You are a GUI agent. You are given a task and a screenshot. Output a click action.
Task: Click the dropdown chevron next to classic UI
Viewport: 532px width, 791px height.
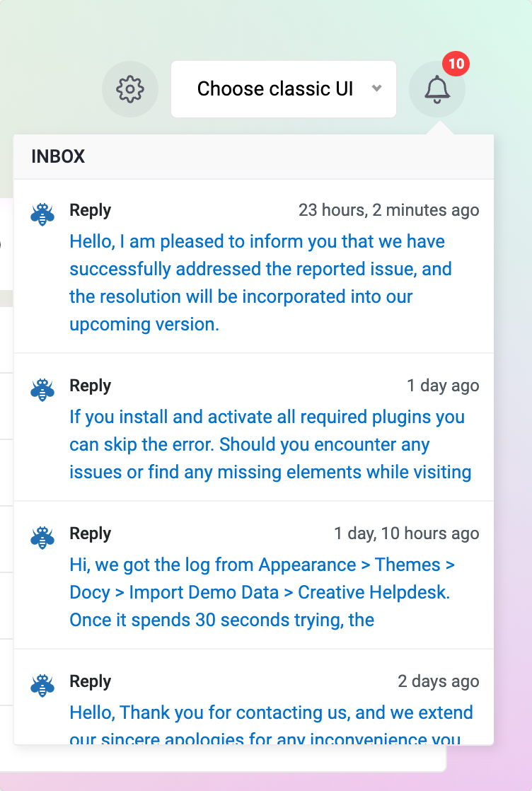click(377, 89)
